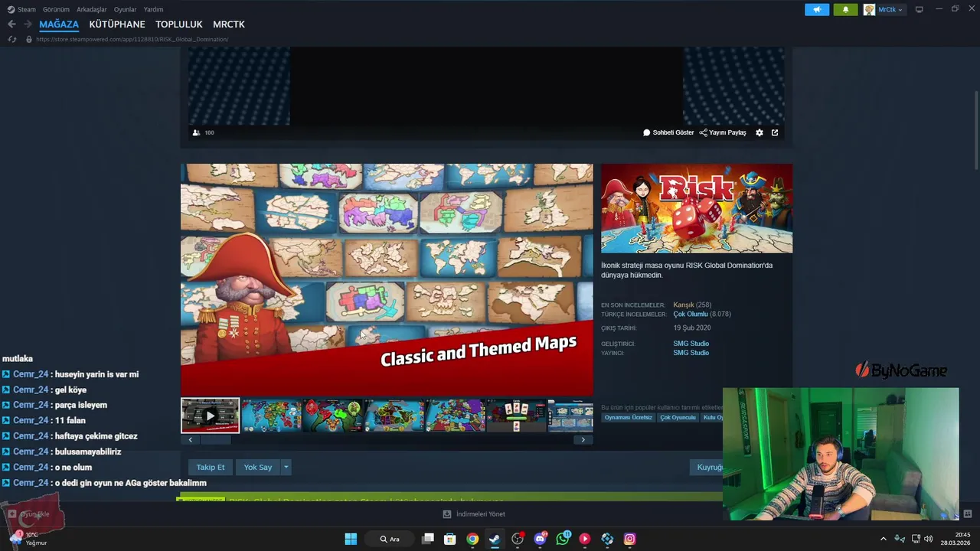The width and height of the screenshot is (980, 551).
Task: Reload the store page
Action: click(x=11, y=39)
